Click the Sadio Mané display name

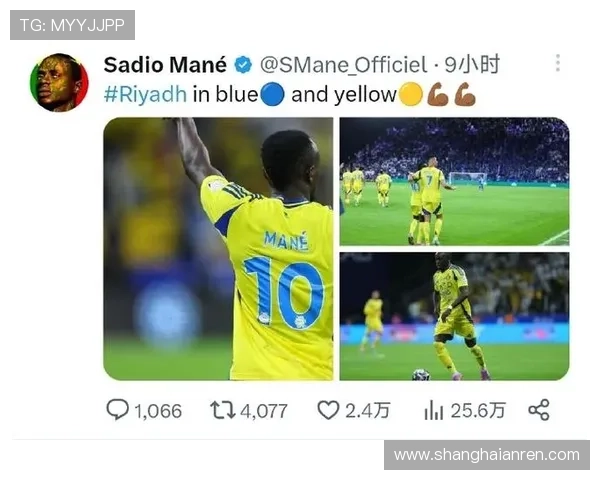(x=165, y=65)
